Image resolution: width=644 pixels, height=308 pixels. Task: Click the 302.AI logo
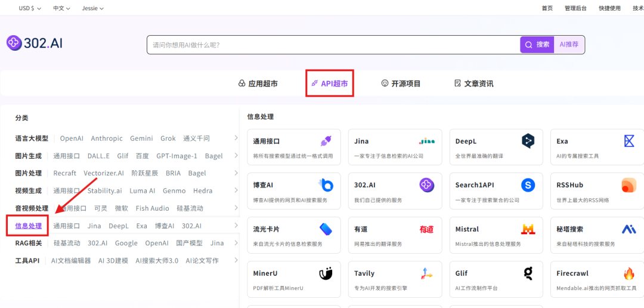point(35,42)
